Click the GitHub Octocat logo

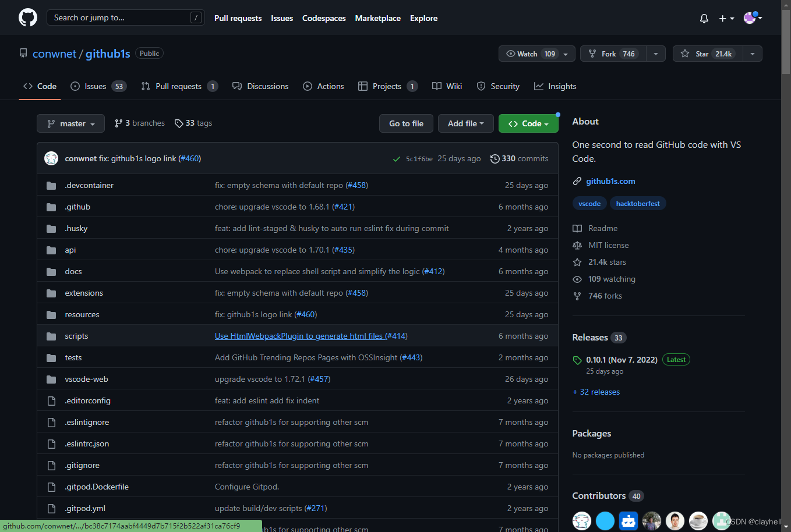coord(28,17)
